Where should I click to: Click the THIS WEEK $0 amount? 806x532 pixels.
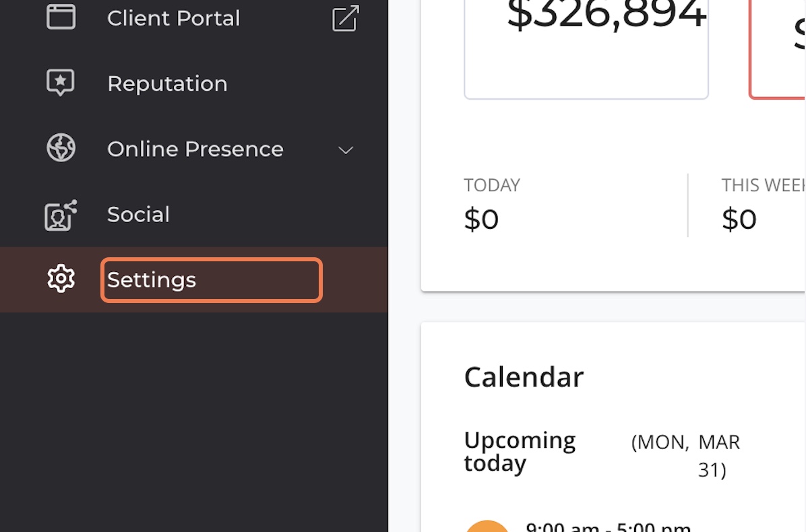(x=739, y=220)
